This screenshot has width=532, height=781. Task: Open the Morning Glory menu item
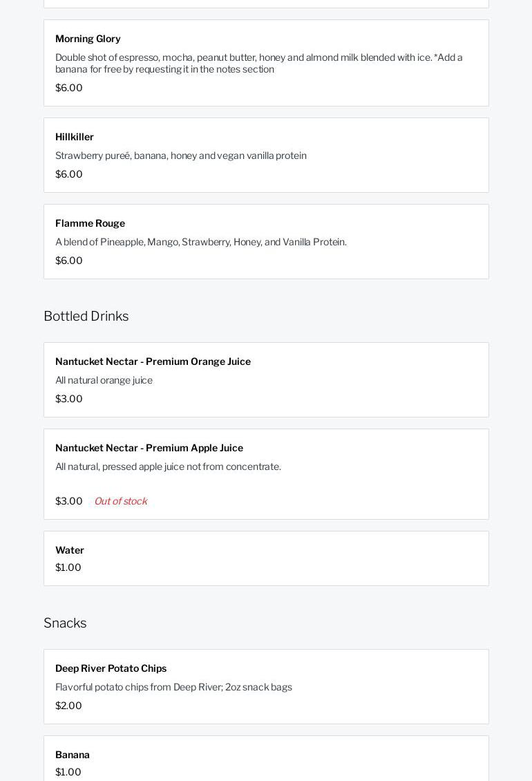click(x=88, y=39)
